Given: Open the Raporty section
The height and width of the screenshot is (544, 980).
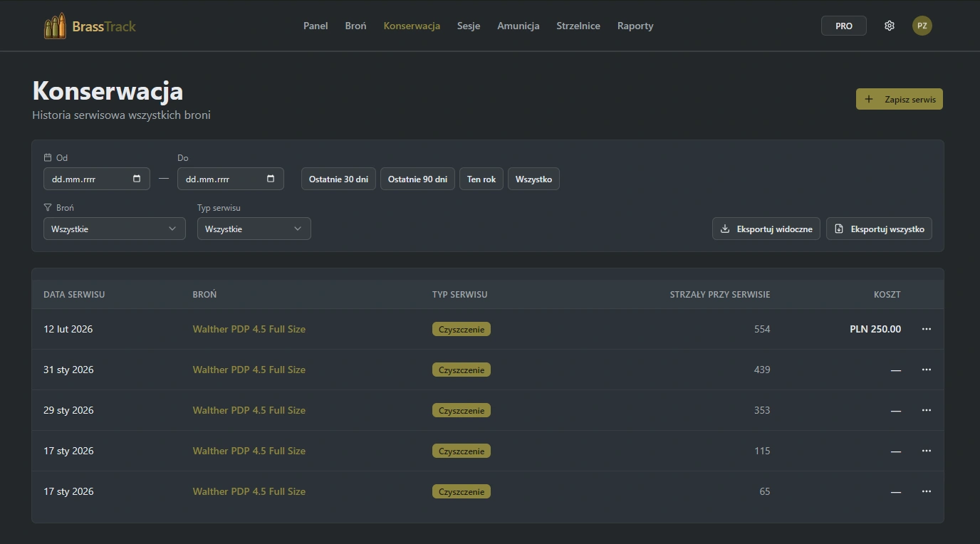Looking at the screenshot, I should [635, 26].
